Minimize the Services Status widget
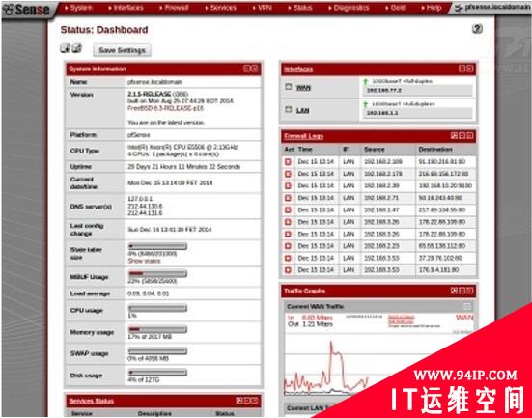This screenshot has width=532, height=418. 247,401
